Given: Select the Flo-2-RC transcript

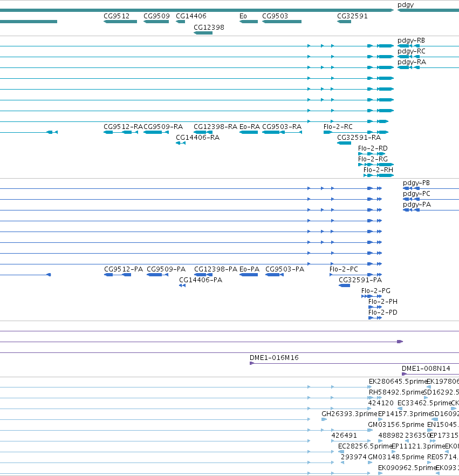Looking at the screenshot, I should [356, 132].
